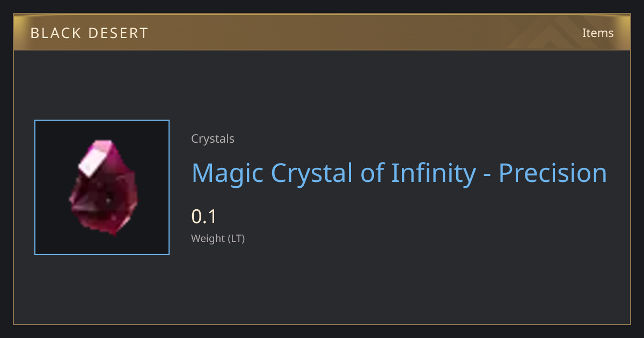Open the Items section in the header

[x=598, y=33]
